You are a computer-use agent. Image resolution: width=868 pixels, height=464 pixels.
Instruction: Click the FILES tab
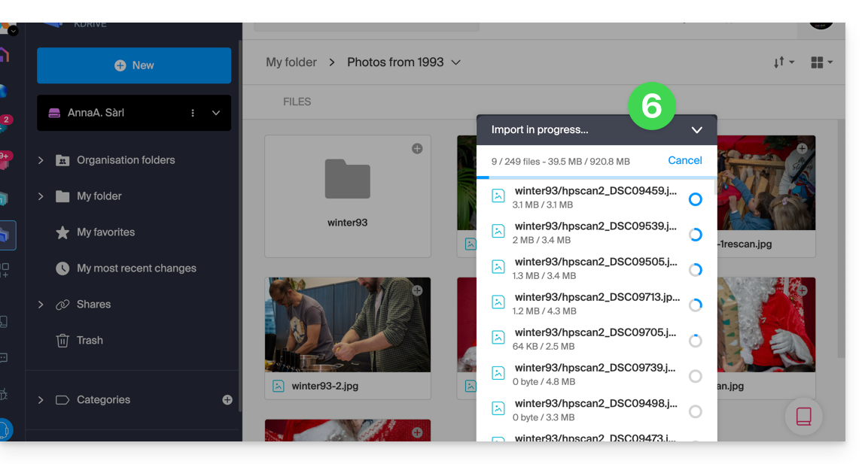pyautogui.click(x=297, y=102)
